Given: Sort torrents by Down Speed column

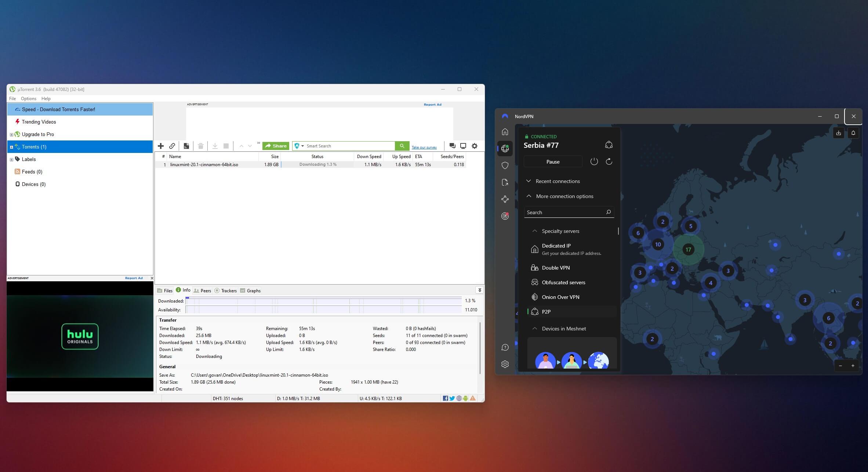Looking at the screenshot, I should [369, 157].
